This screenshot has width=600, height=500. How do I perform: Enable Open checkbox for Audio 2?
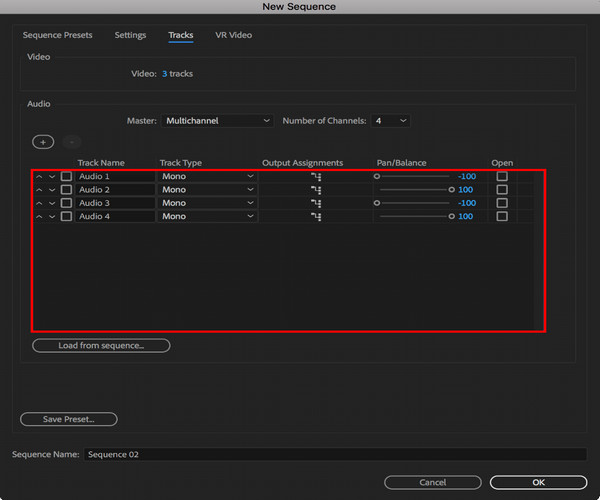coord(502,190)
